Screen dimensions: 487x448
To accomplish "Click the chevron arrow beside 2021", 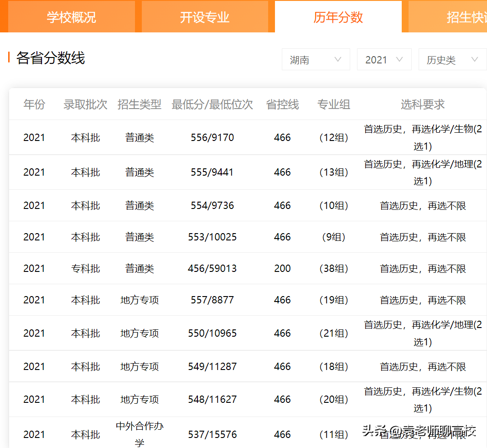I will pos(400,59).
